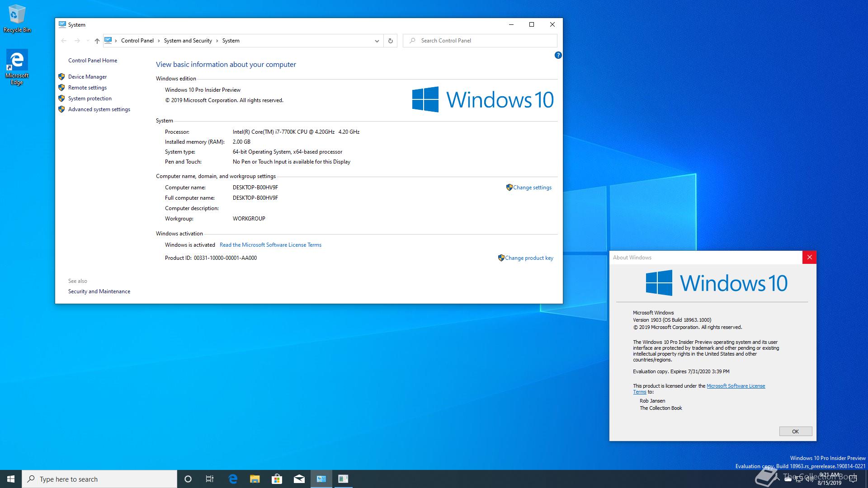868x488 pixels.
Task: Open the taskbar clock and calendar
Action: coord(830,479)
